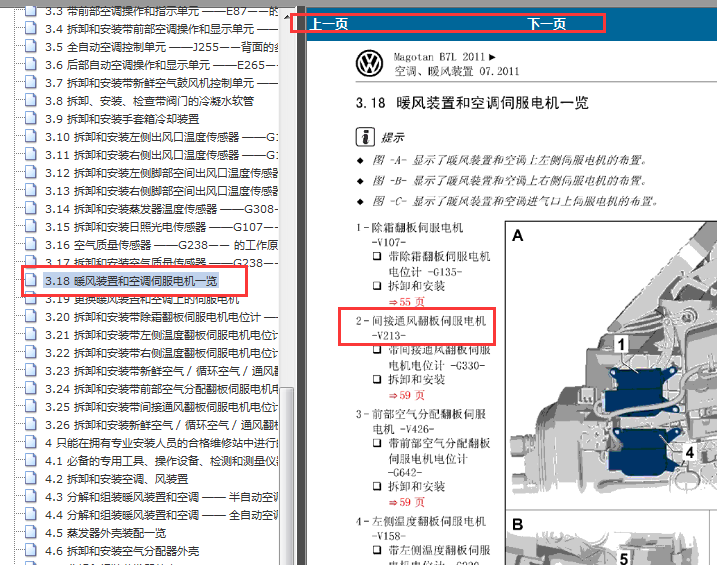Go to previous page via 上一页
Viewport: 717px width, 565px height.
point(329,24)
